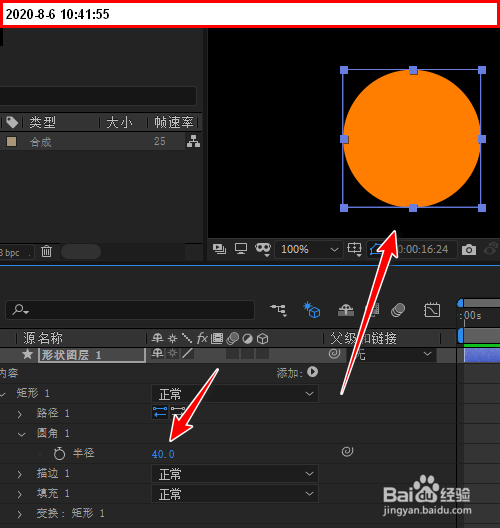Toggle the shy switch on 形状图层 1
This screenshot has width=500, height=528.
click(x=157, y=354)
